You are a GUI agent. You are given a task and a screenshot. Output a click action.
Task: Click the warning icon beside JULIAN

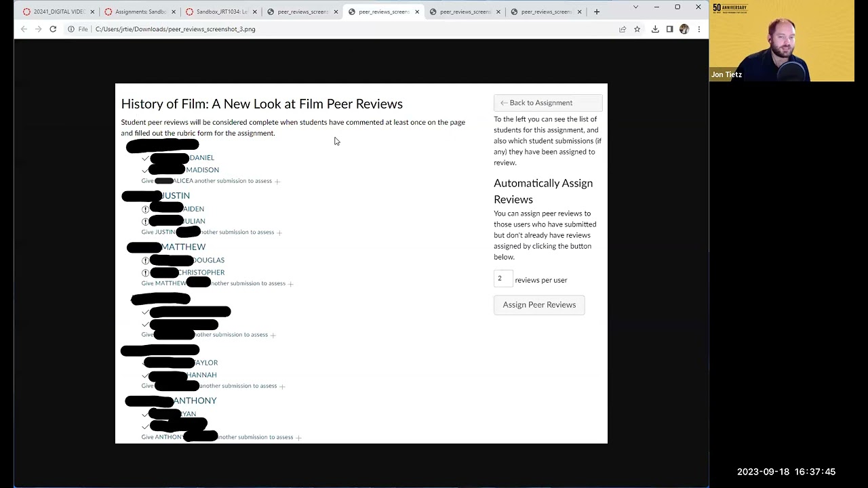click(x=145, y=222)
